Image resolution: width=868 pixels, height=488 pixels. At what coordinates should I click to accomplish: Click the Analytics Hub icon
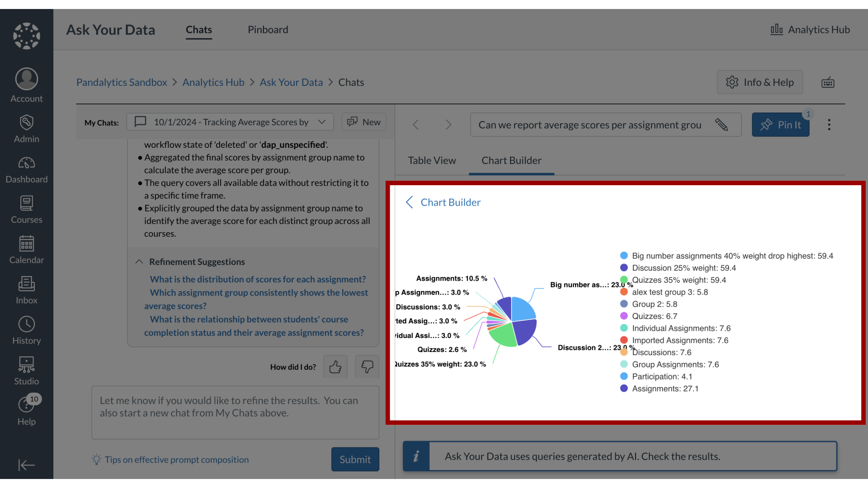point(776,28)
